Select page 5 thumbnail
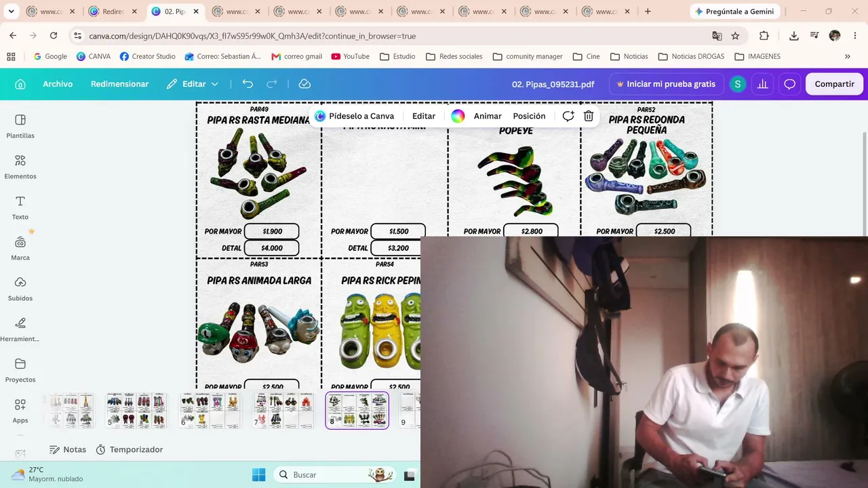The height and width of the screenshot is (488, 868). click(x=136, y=411)
